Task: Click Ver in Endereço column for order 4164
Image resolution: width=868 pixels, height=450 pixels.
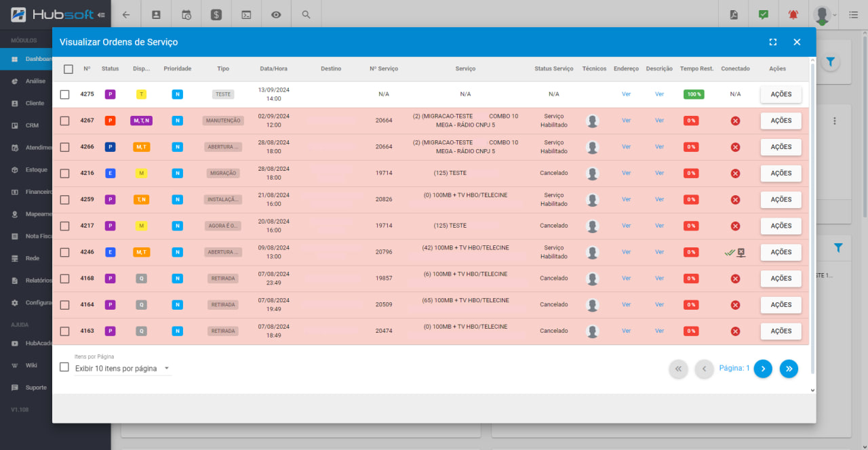Action: 626,305
